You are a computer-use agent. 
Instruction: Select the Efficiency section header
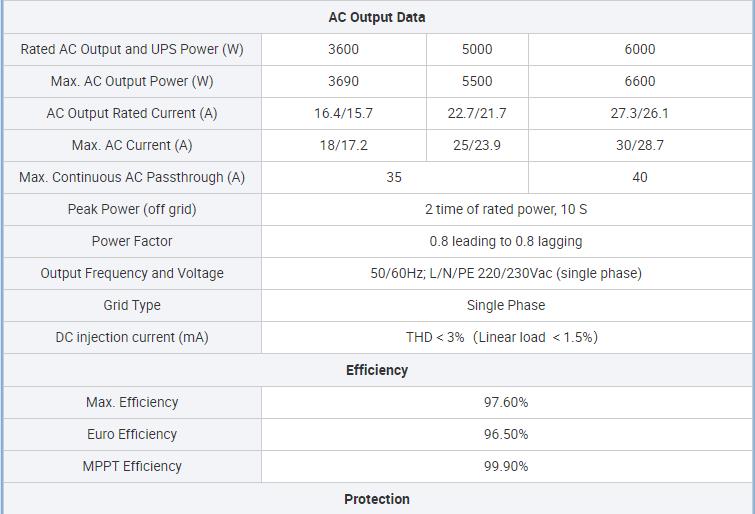point(377,370)
